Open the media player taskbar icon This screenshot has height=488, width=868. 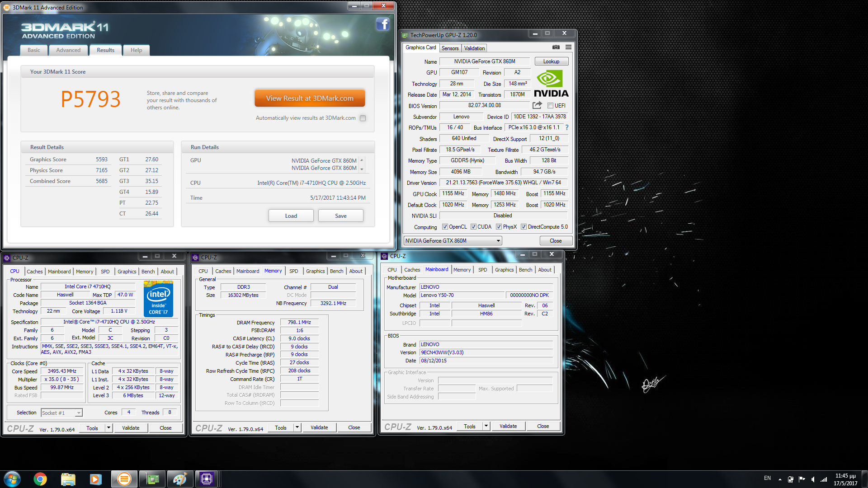point(95,479)
